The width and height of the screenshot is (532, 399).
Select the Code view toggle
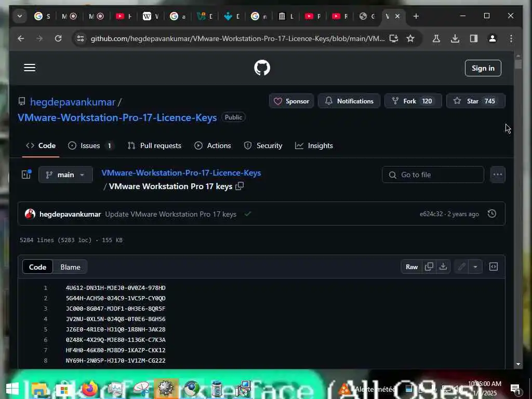[x=37, y=267]
